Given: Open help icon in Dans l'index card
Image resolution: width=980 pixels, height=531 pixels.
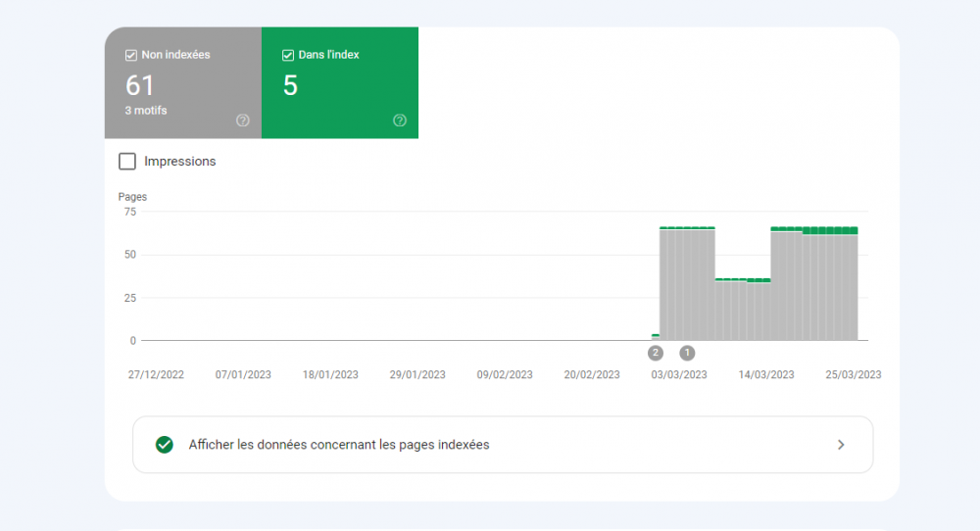Looking at the screenshot, I should [400, 121].
